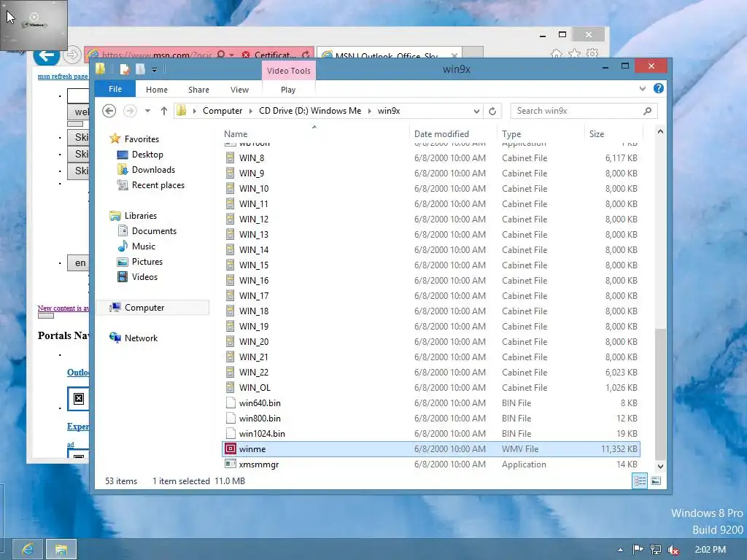Click the clock showing 2:02 PM
The height and width of the screenshot is (560, 747).
pos(711,550)
